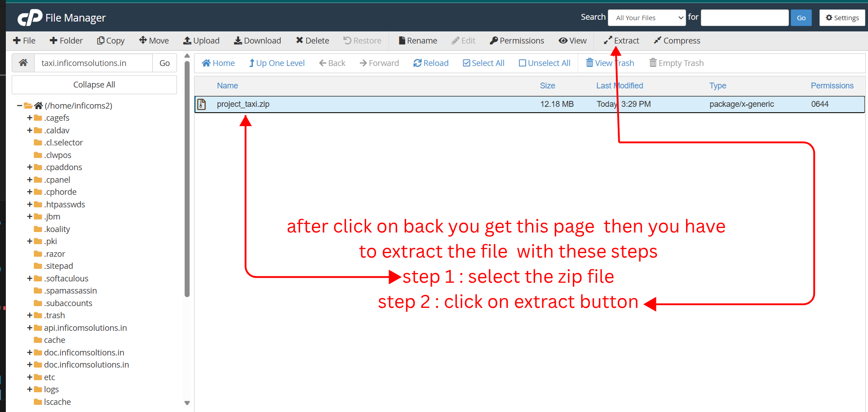
Task: Click the Move toolbar item
Action: coord(154,40)
